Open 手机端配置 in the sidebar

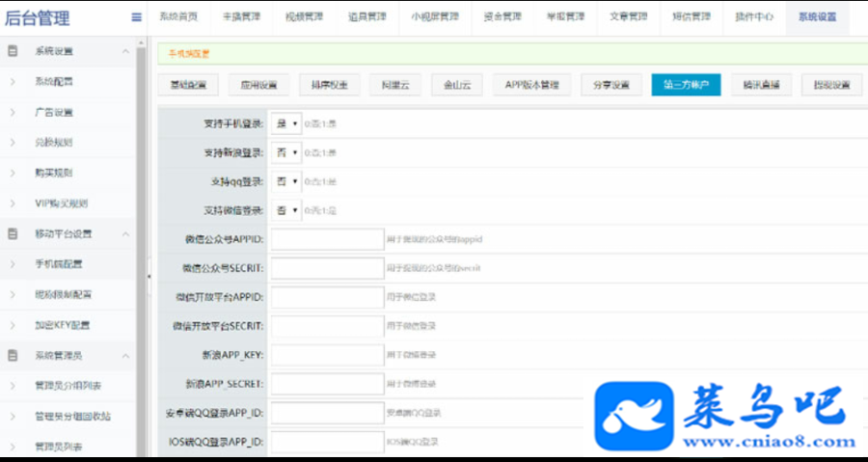[x=59, y=264]
